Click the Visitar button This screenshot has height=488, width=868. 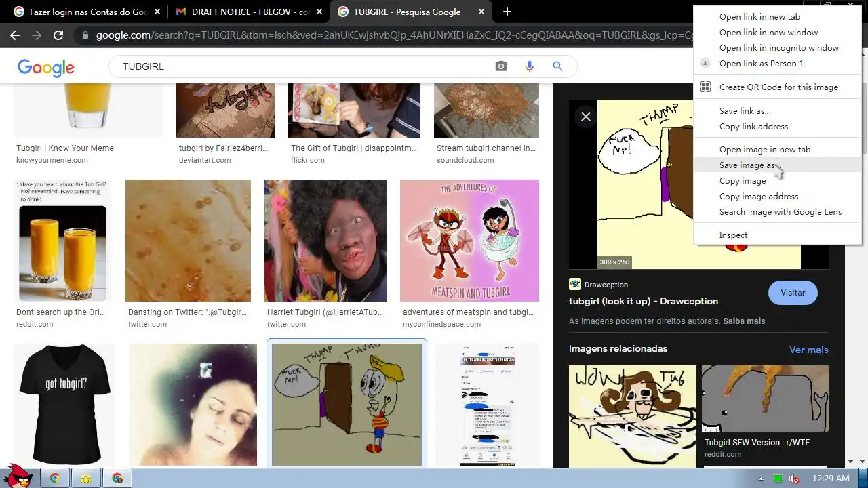click(x=793, y=293)
